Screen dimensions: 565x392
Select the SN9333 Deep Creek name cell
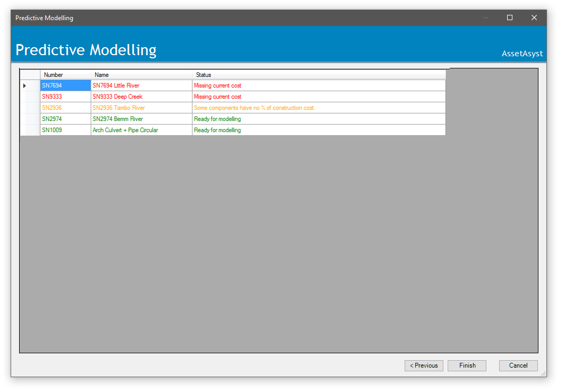pos(141,97)
